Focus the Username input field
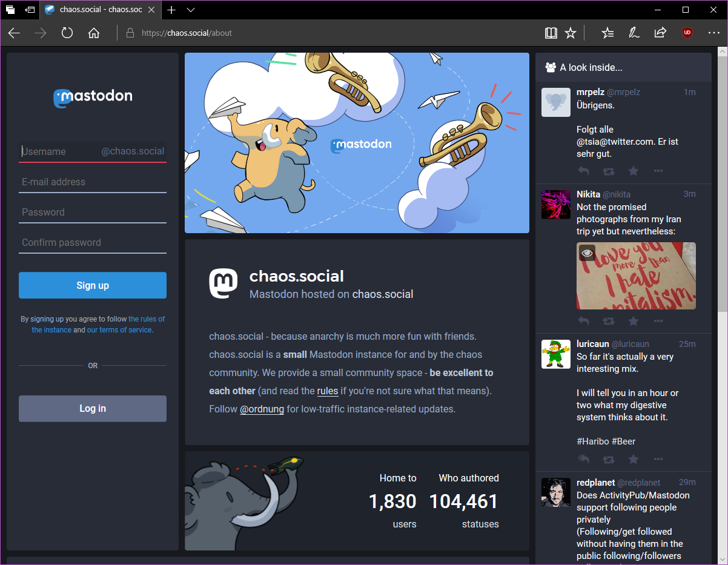The height and width of the screenshot is (565, 728). coord(93,151)
